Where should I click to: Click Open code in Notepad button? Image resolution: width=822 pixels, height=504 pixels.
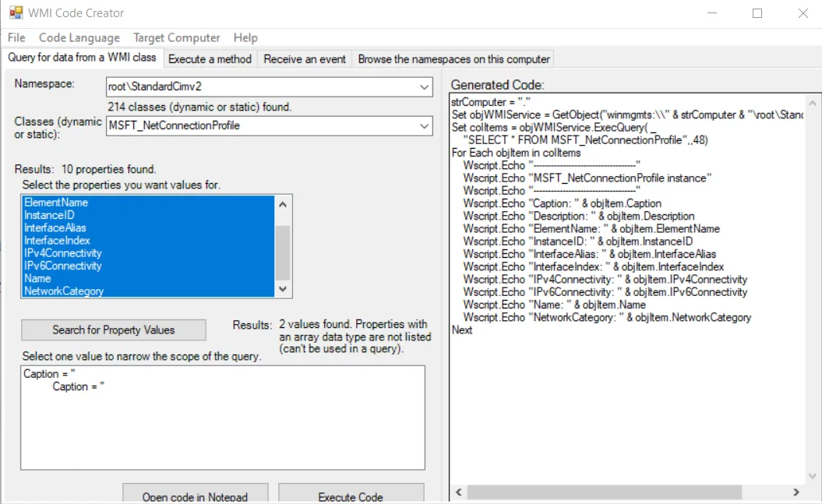click(195, 494)
